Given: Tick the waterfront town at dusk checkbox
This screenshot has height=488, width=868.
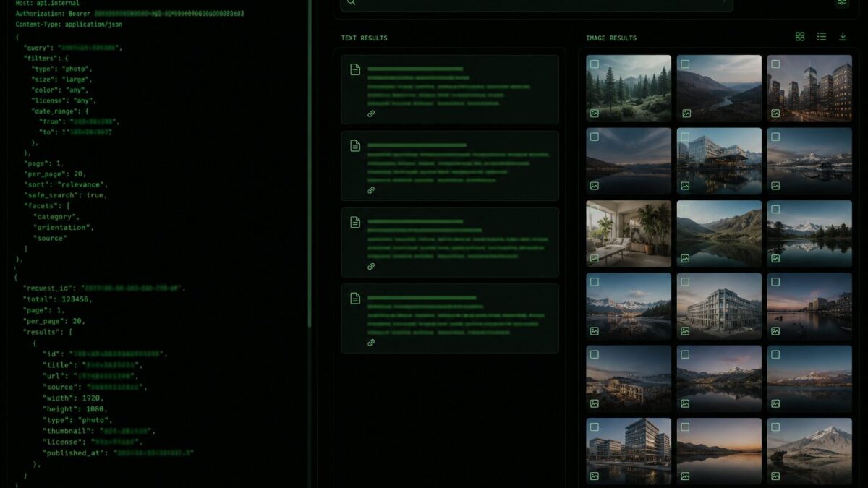Looking at the screenshot, I should (x=775, y=282).
